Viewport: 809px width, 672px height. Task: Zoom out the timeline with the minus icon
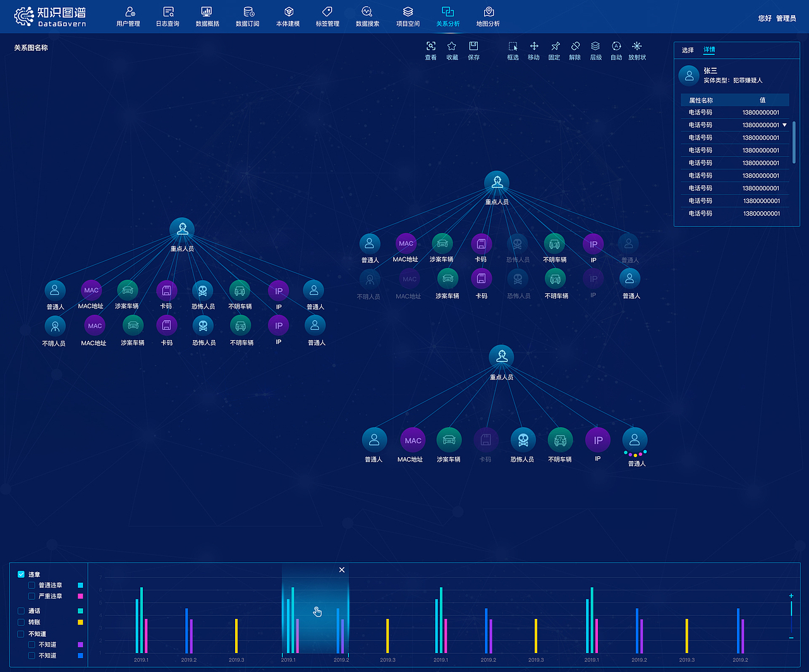pyautogui.click(x=791, y=638)
